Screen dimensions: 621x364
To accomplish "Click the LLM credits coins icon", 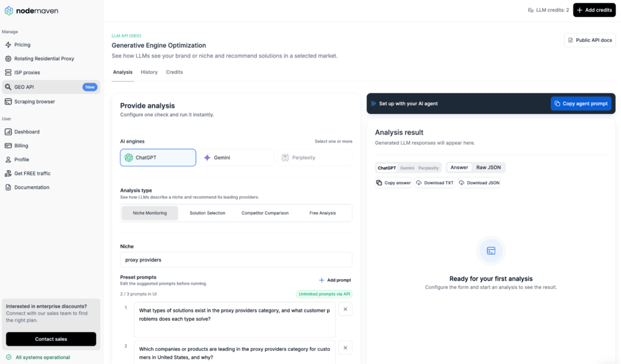I will 531,10.
